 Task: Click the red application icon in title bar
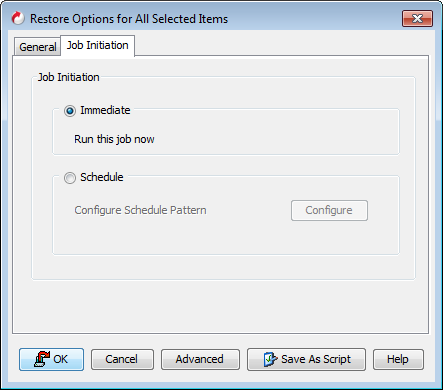(x=18, y=18)
